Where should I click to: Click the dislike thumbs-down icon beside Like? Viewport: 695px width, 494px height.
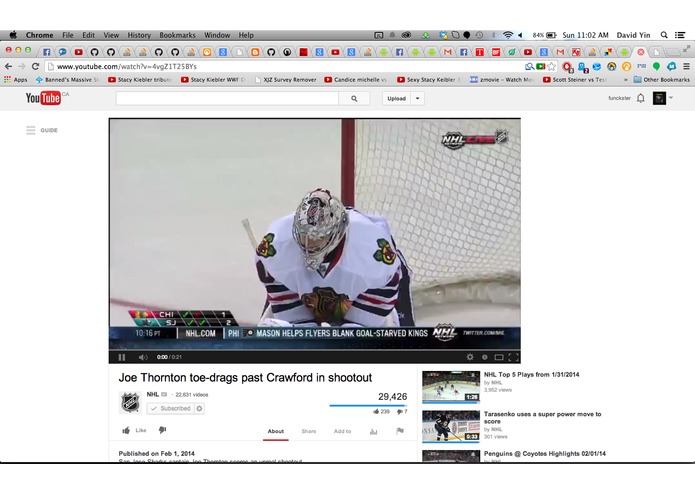(x=163, y=430)
